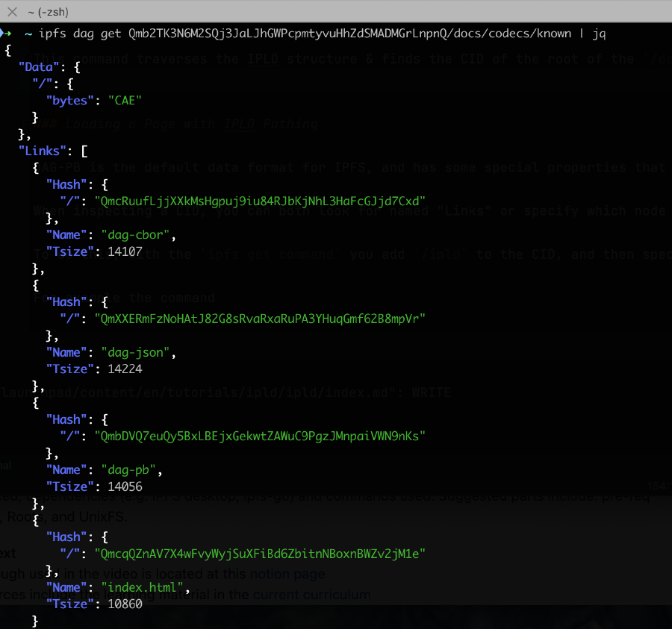
Task: Select the index.html Name value
Action: [142, 587]
